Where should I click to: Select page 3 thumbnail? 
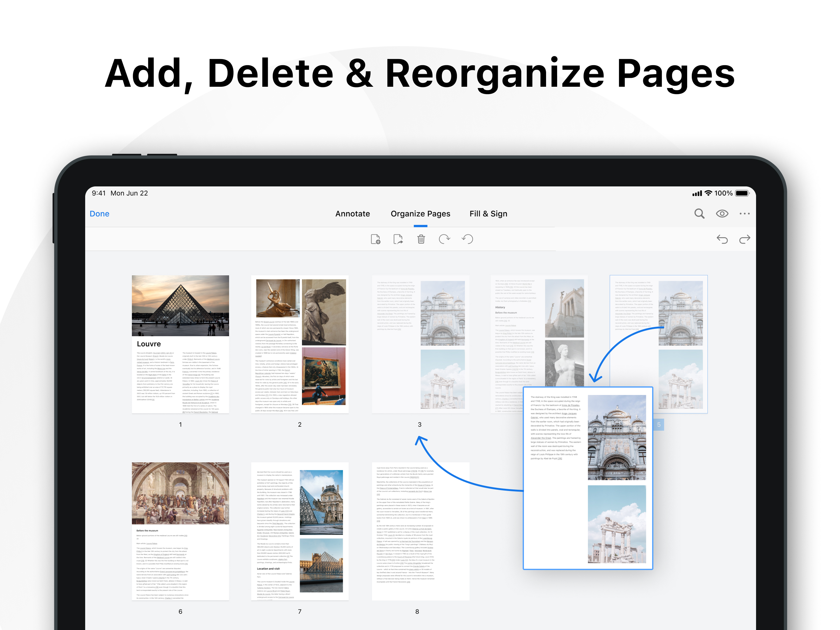[x=420, y=344]
